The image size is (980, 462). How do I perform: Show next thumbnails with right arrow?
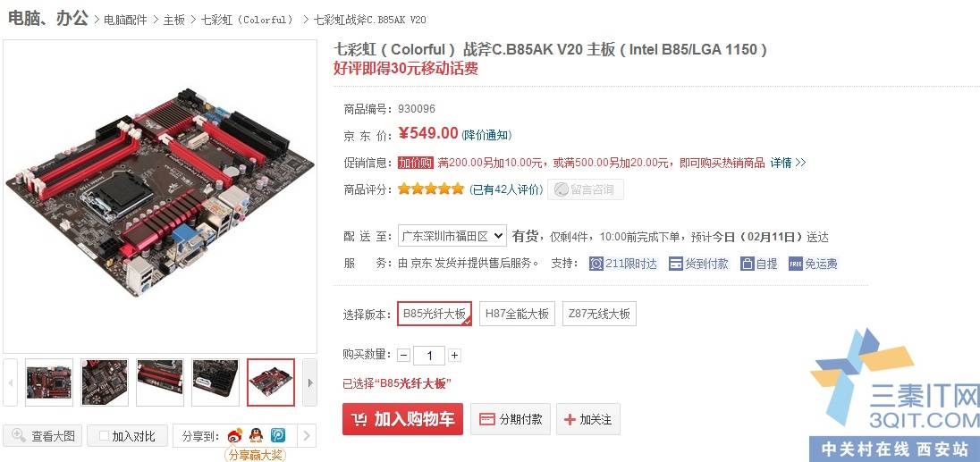309,382
